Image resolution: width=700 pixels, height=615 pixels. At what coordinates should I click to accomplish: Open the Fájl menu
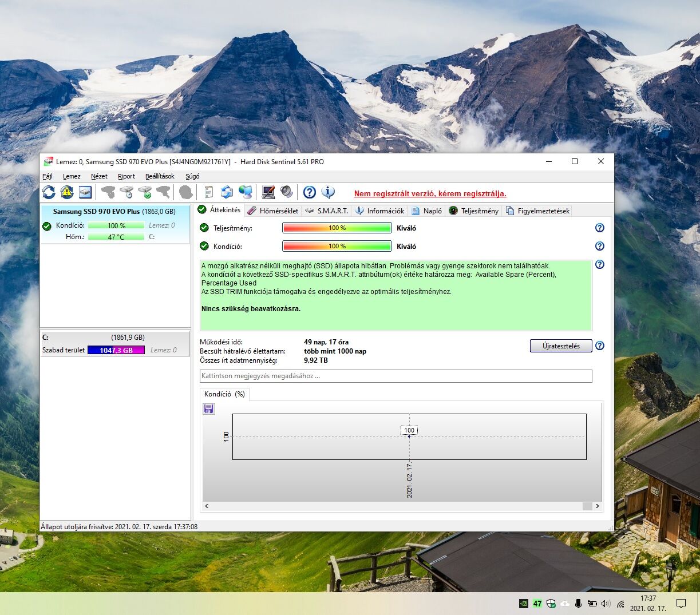[48, 176]
